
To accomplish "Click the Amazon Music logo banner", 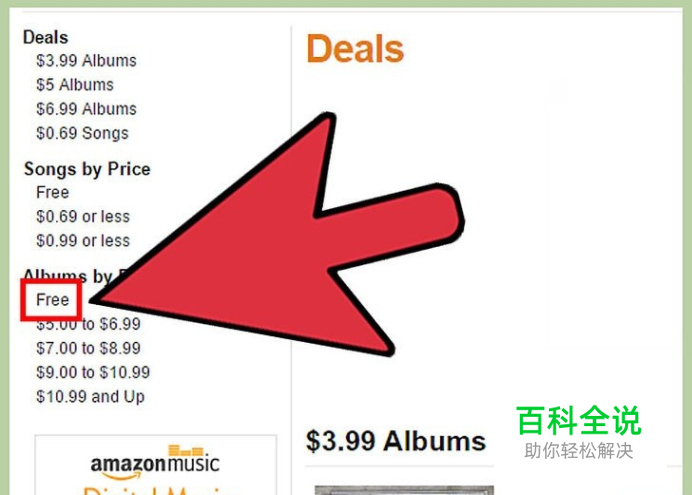I will click(x=155, y=463).
